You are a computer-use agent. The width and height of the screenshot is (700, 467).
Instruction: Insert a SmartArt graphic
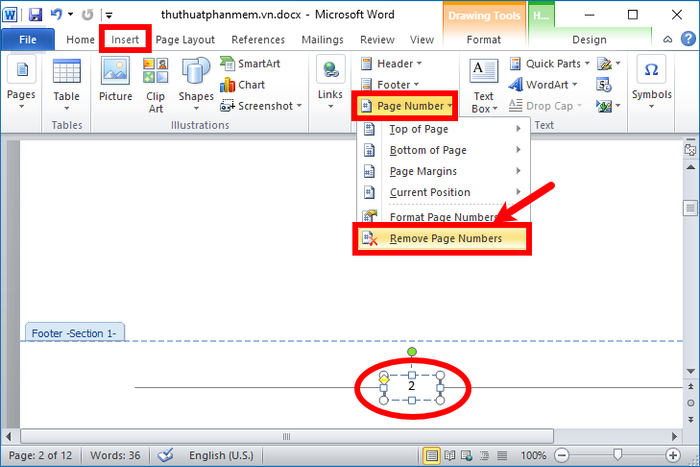click(250, 63)
